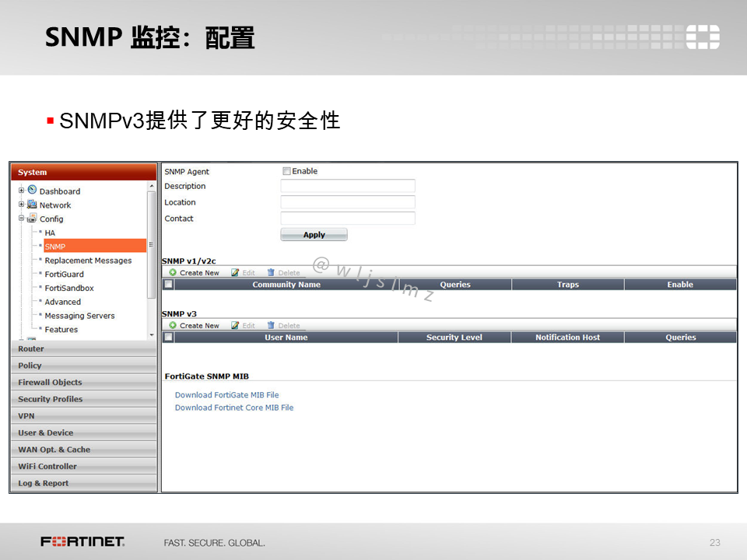Open the Security Profiles section
This screenshot has width=747, height=560.
84,399
